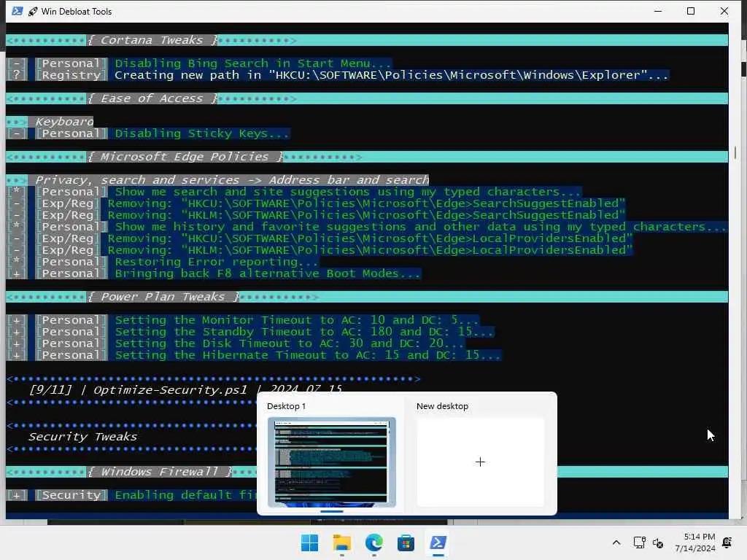747x560 pixels.
Task: Select the Desktop 1 thumbnail
Action: point(332,462)
